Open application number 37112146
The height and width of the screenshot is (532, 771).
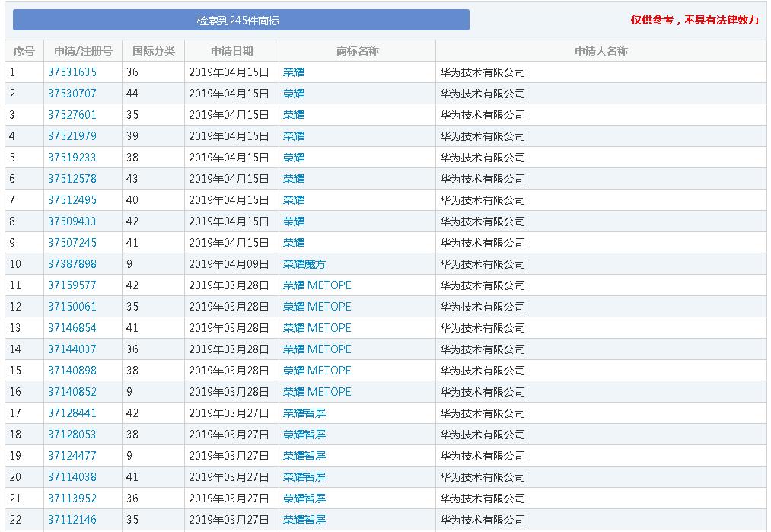(72, 520)
